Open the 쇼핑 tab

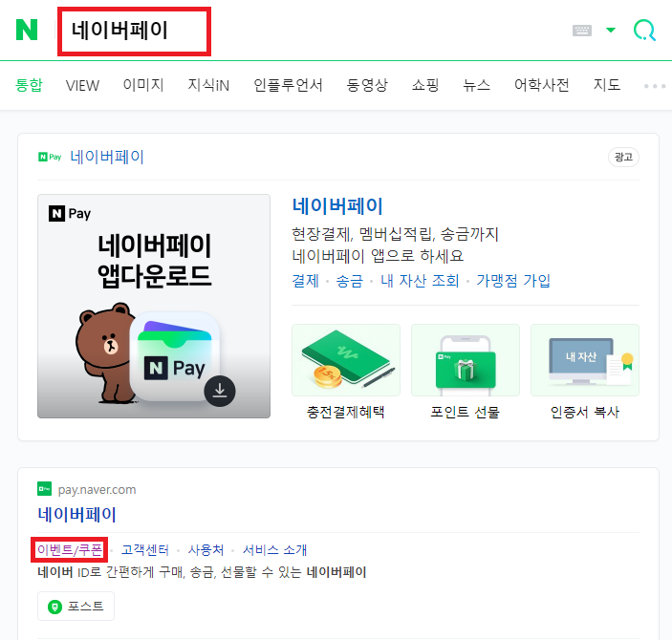click(425, 85)
